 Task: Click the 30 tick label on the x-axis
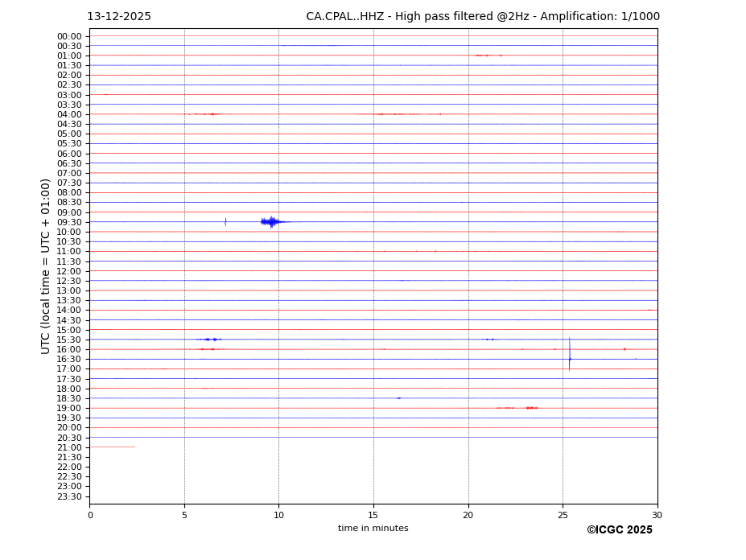[x=657, y=515]
